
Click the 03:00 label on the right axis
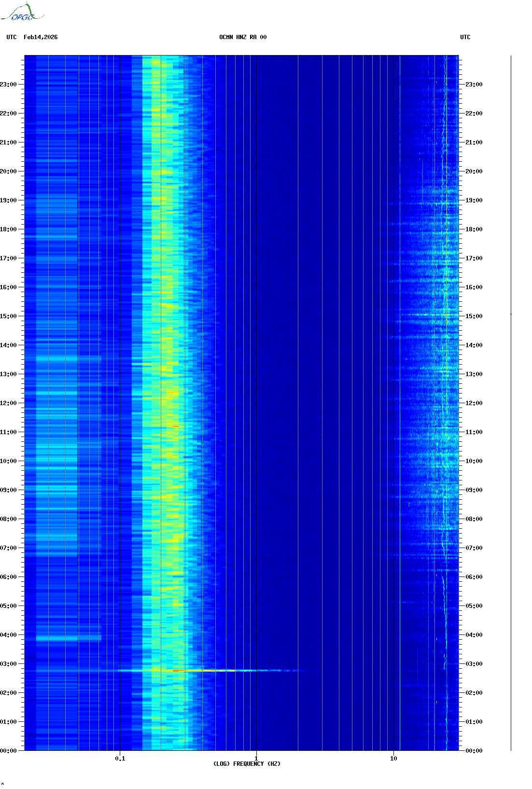474,664
